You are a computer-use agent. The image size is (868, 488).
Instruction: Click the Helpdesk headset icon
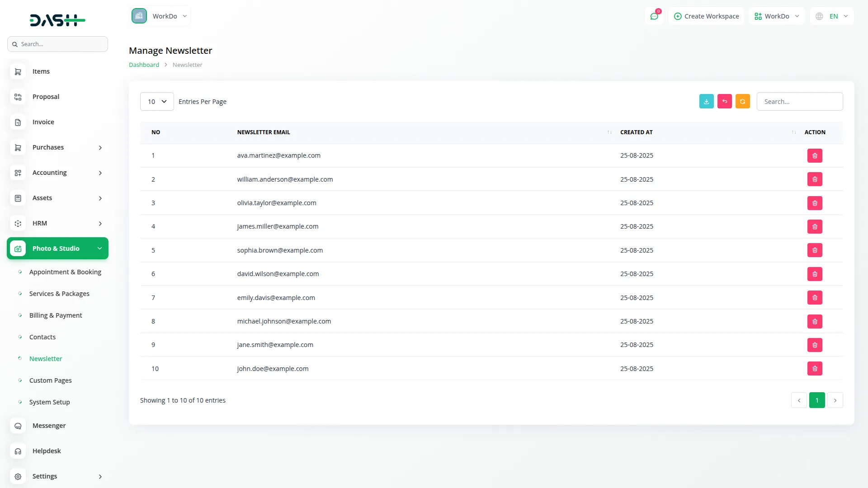tap(18, 451)
